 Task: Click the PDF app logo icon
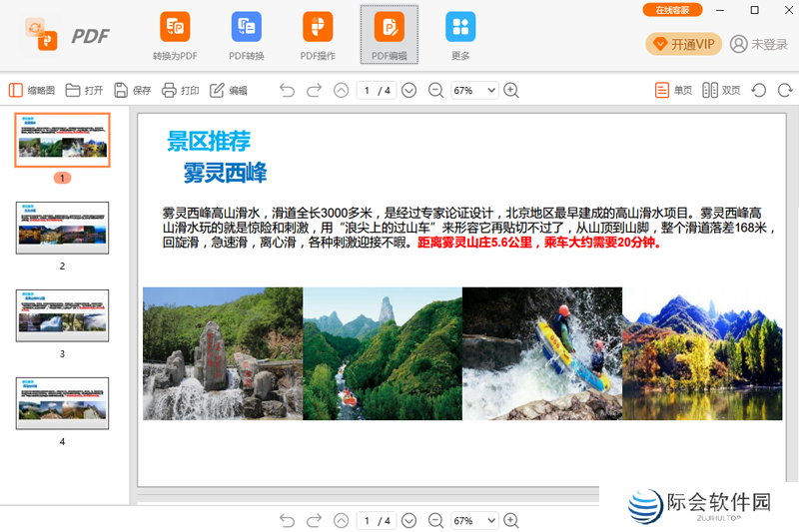tap(41, 35)
